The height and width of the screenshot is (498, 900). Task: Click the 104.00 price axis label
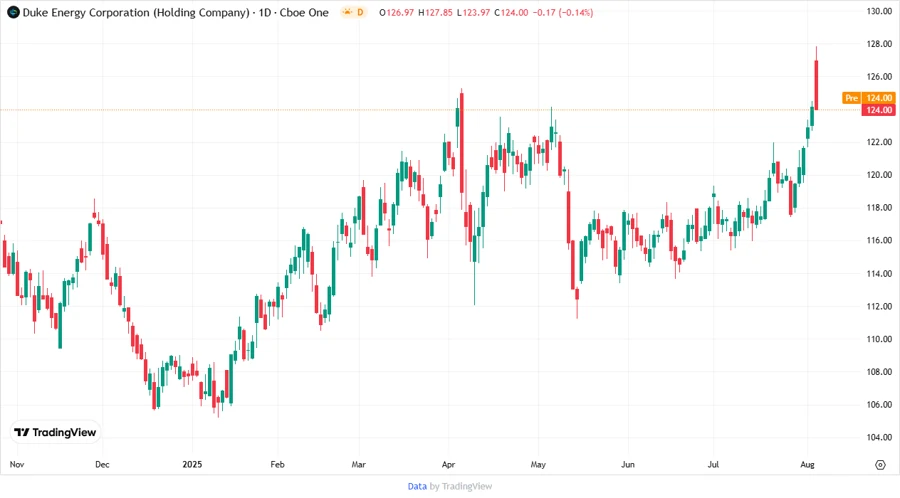coord(879,437)
